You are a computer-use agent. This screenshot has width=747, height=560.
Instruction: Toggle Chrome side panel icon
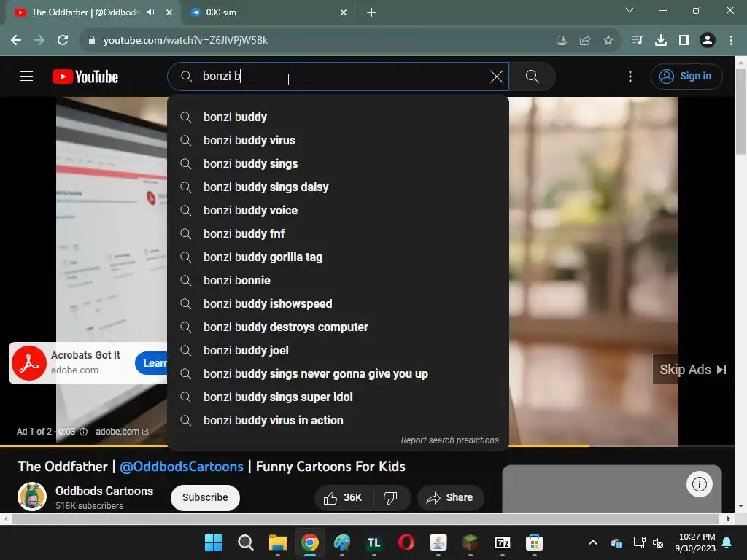point(684,41)
